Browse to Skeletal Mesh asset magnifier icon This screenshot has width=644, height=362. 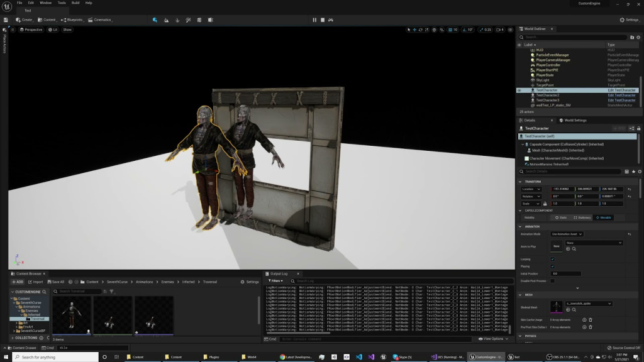point(574,309)
